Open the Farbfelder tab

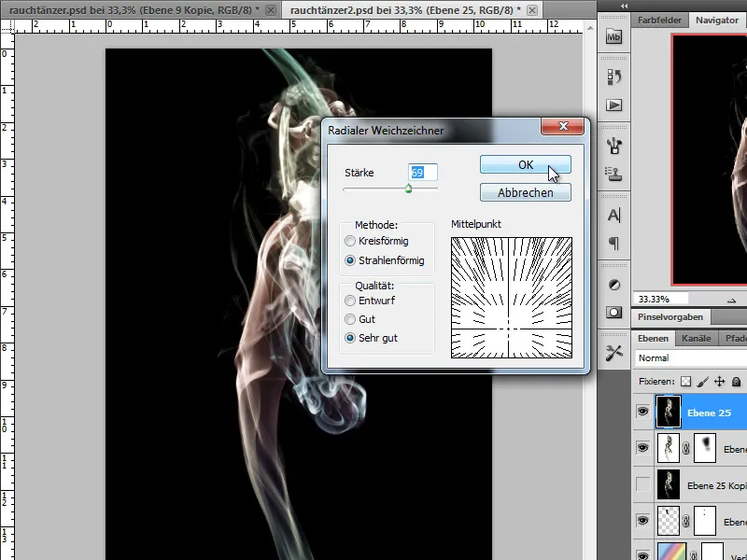click(x=660, y=20)
